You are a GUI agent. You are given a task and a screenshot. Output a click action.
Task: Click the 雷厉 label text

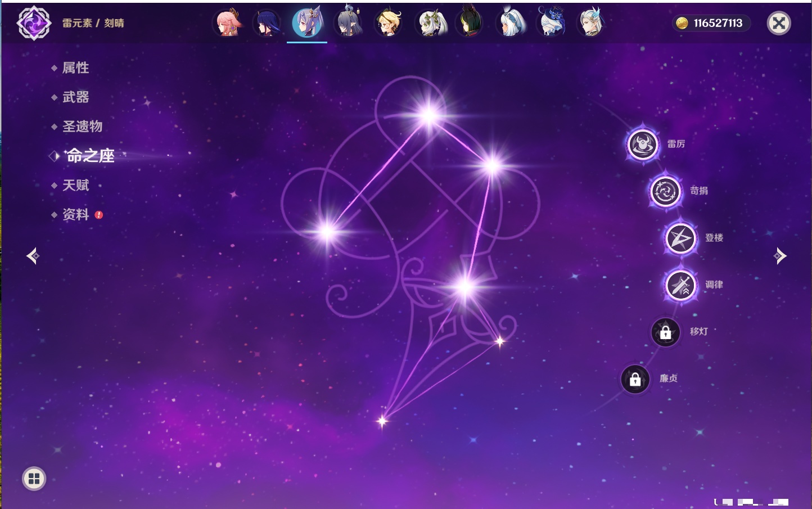(x=676, y=144)
